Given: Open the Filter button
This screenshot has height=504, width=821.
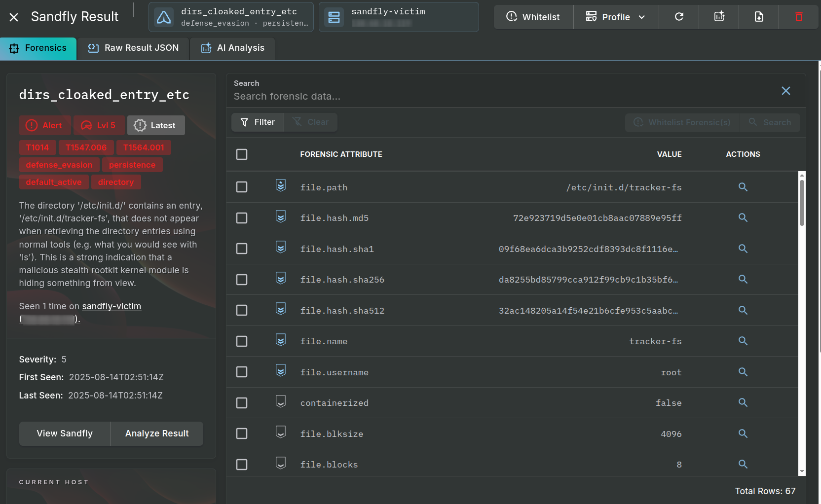Looking at the screenshot, I should (x=258, y=122).
